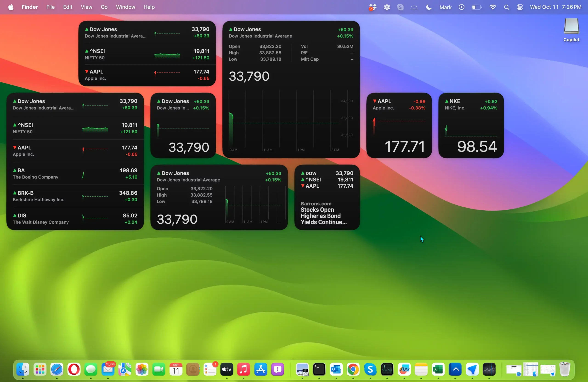Restore the minimized Safari window thumbnail
Image resolution: width=588 pixels, height=382 pixels.
[x=514, y=370]
